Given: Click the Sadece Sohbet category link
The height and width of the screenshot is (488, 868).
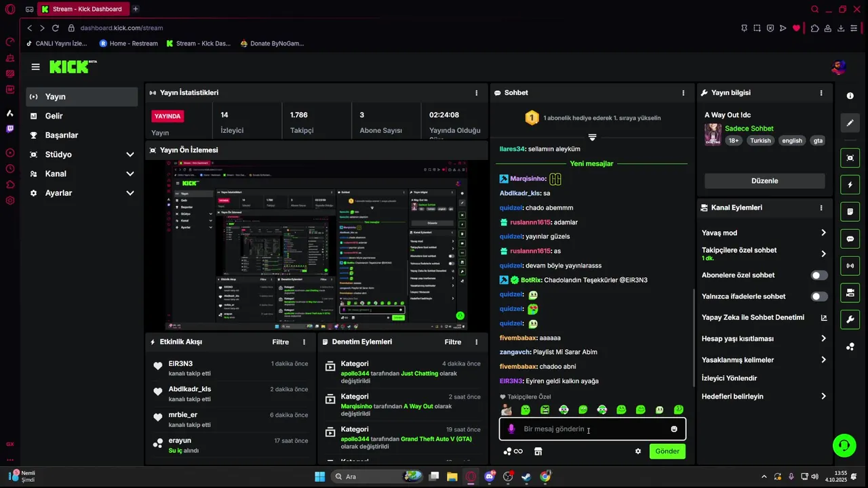Looking at the screenshot, I should 749,129.
